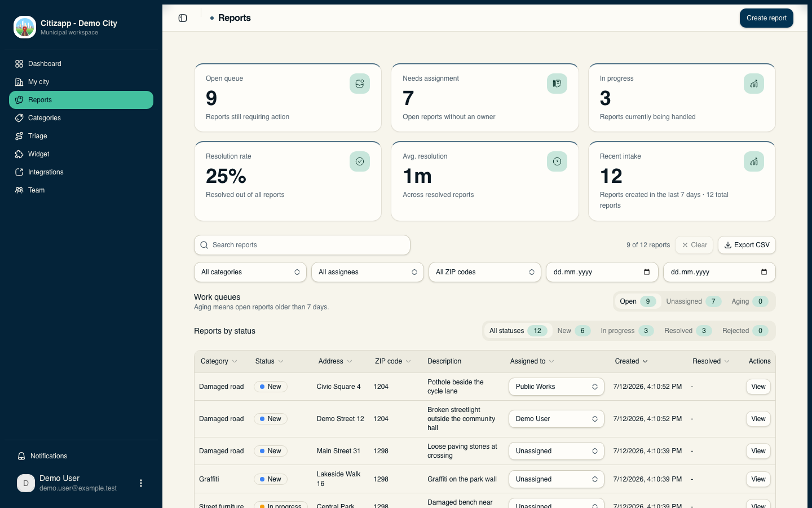Click the In progress chart icon
812x508 pixels.
(x=754, y=84)
